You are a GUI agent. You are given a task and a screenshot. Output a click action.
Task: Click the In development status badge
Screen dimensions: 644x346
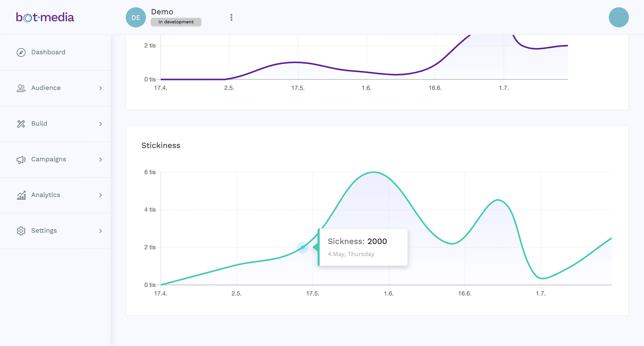pos(176,22)
